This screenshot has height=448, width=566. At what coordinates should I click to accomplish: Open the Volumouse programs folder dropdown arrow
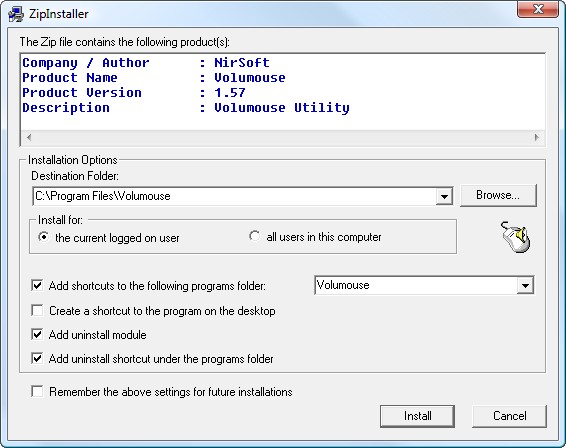[x=525, y=286]
